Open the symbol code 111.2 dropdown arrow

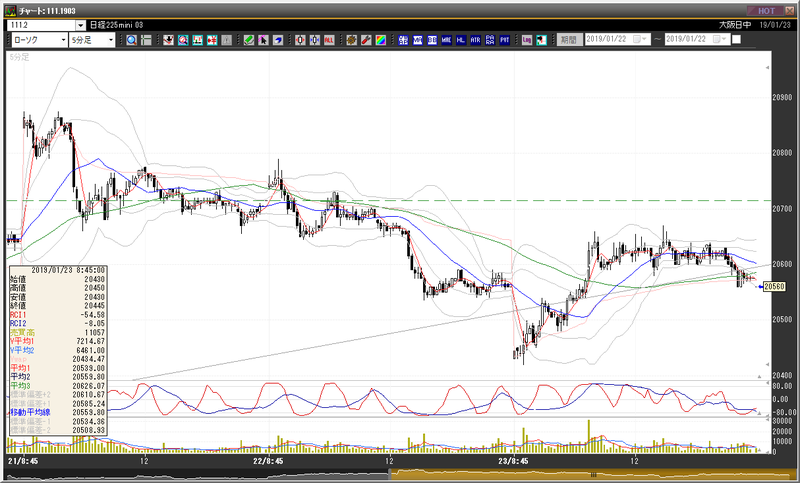point(81,25)
